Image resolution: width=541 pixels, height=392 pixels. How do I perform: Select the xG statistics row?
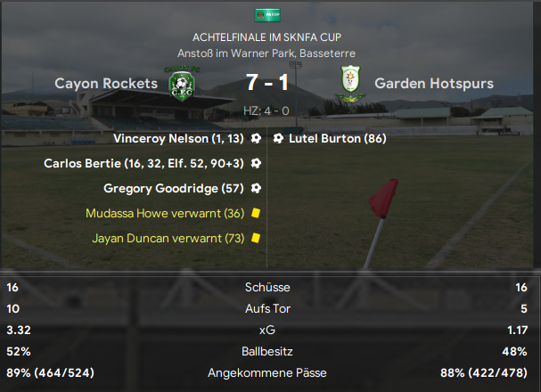click(x=267, y=330)
